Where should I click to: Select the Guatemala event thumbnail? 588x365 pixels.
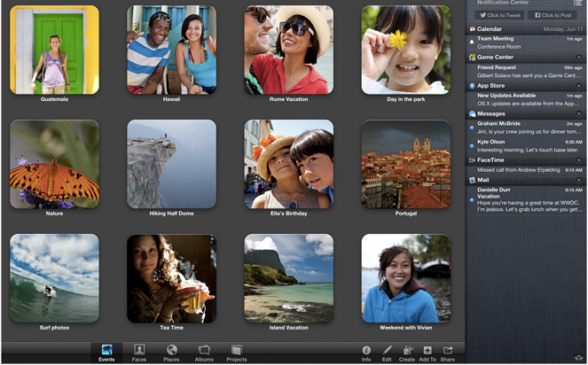pos(54,50)
